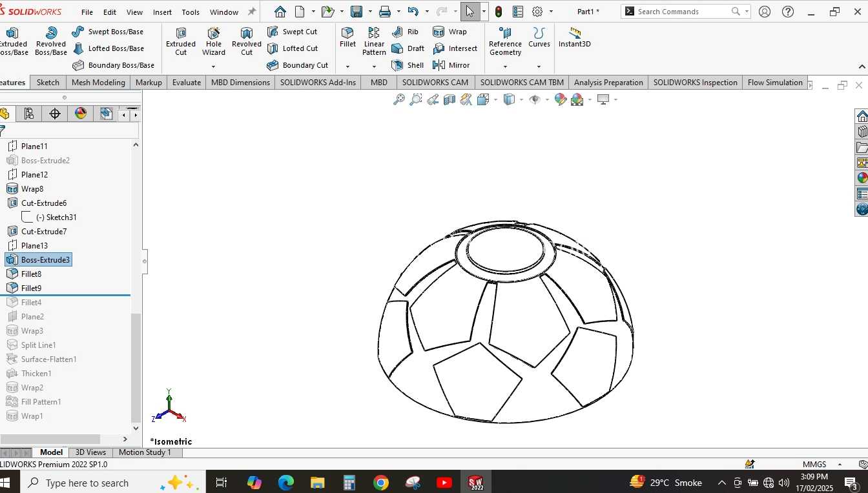The height and width of the screenshot is (493, 868).
Task: Open the Appearances task pane color ball
Action: click(862, 177)
